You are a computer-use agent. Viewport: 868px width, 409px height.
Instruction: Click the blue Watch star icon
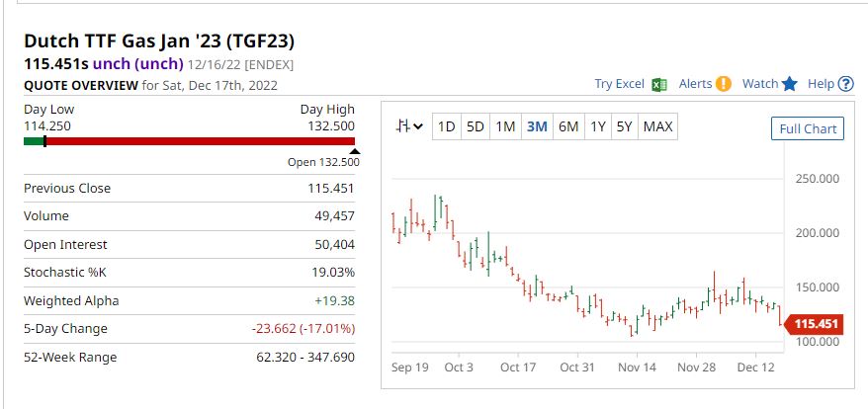point(789,84)
